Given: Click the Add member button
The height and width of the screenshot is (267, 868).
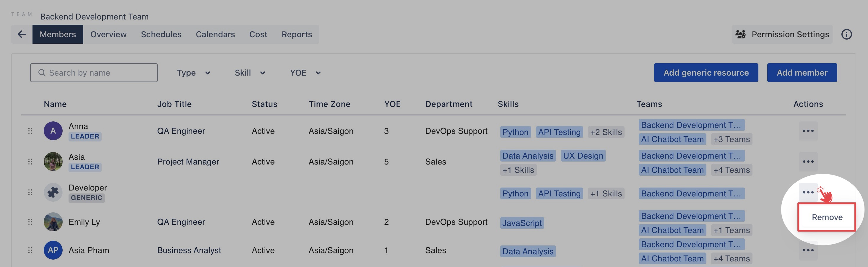Looking at the screenshot, I should 802,73.
